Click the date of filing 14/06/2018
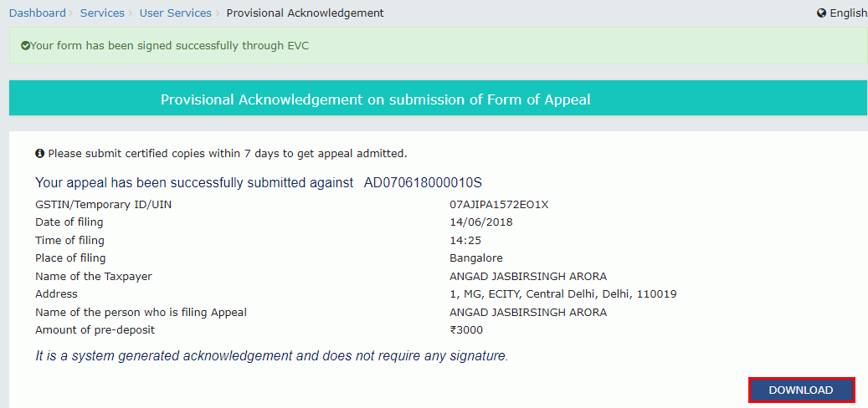This screenshot has height=408, width=868. point(481,222)
